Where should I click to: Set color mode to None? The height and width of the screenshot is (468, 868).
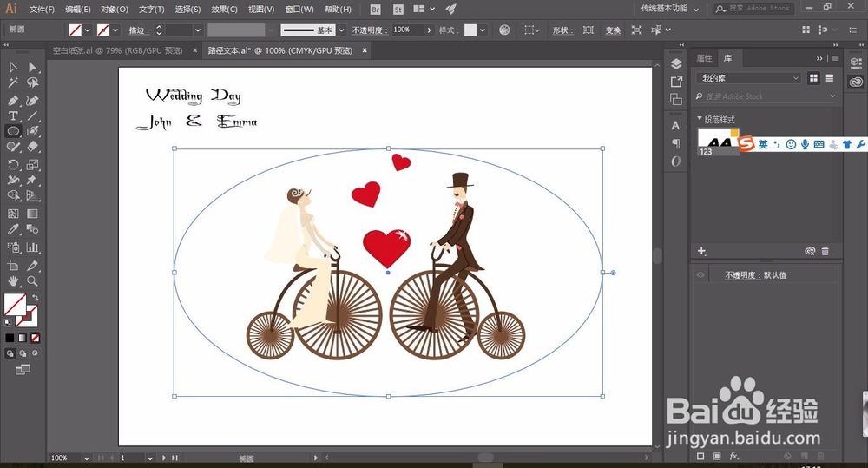(x=35, y=338)
